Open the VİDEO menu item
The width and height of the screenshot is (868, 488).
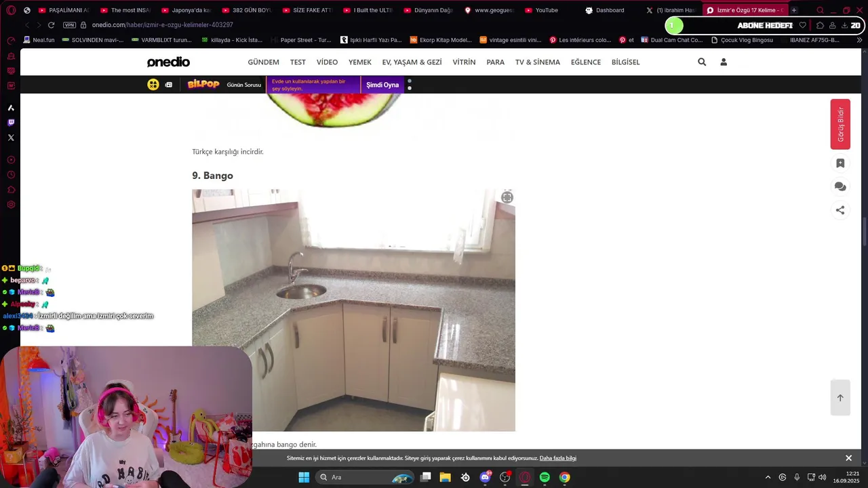[327, 62]
